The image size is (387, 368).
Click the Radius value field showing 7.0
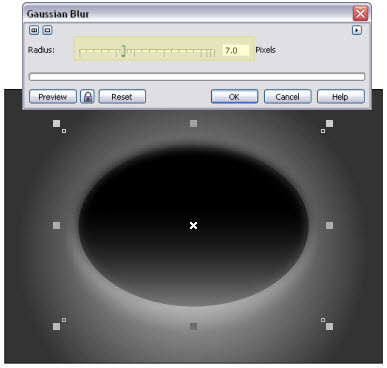click(236, 50)
